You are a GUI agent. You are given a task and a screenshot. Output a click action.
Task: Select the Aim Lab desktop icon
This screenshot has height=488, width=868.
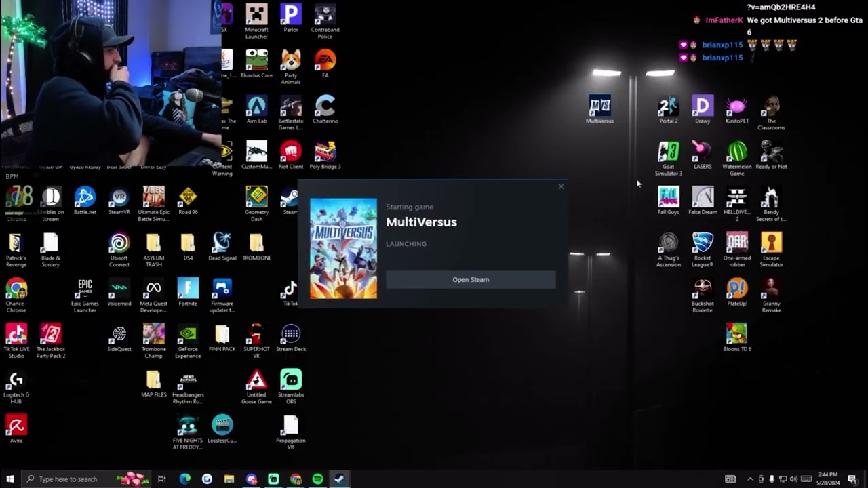(x=256, y=109)
